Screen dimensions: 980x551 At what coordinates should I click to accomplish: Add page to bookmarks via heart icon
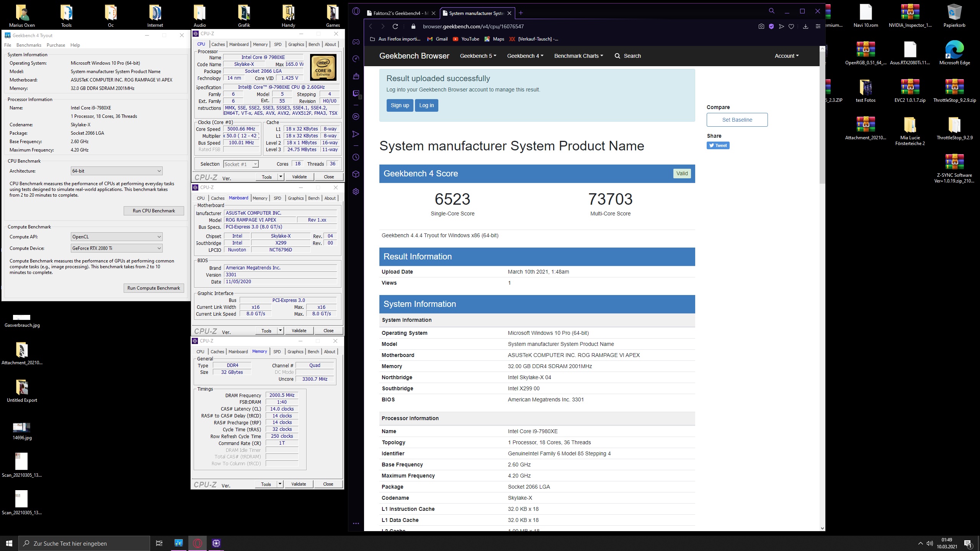point(791,26)
